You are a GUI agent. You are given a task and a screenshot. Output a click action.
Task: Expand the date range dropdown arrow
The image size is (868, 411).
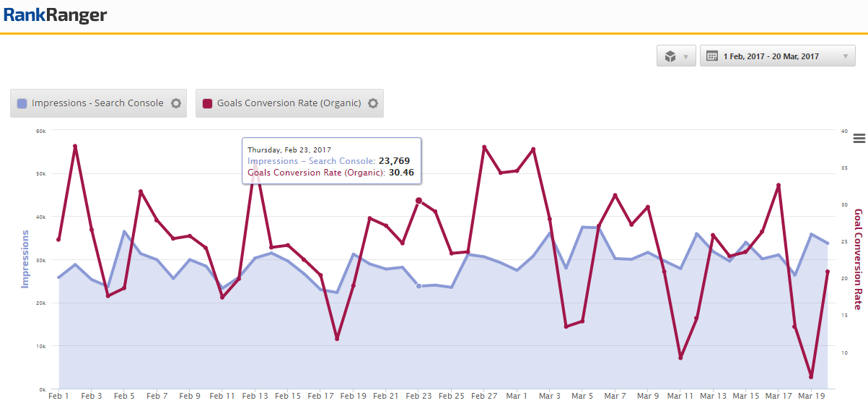coord(846,56)
